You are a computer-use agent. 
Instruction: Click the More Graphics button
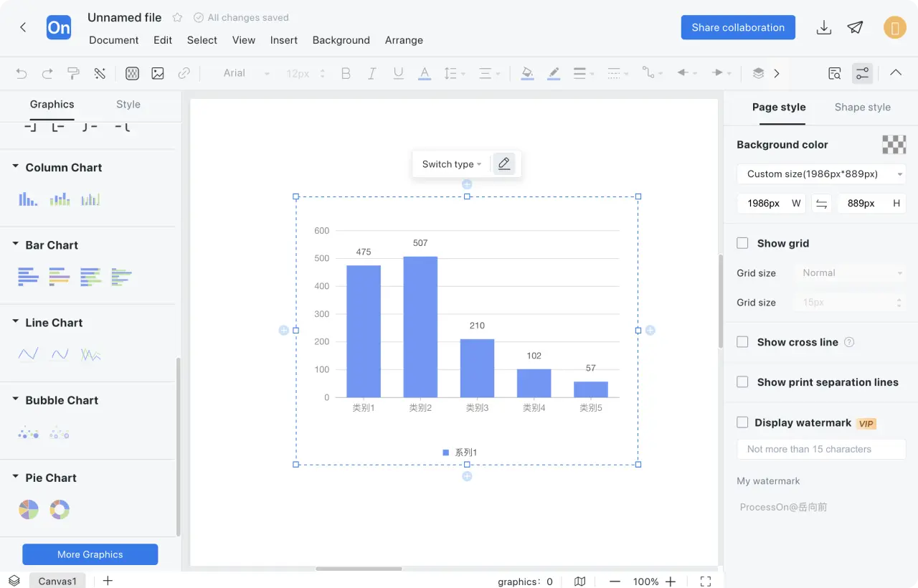[x=90, y=554]
